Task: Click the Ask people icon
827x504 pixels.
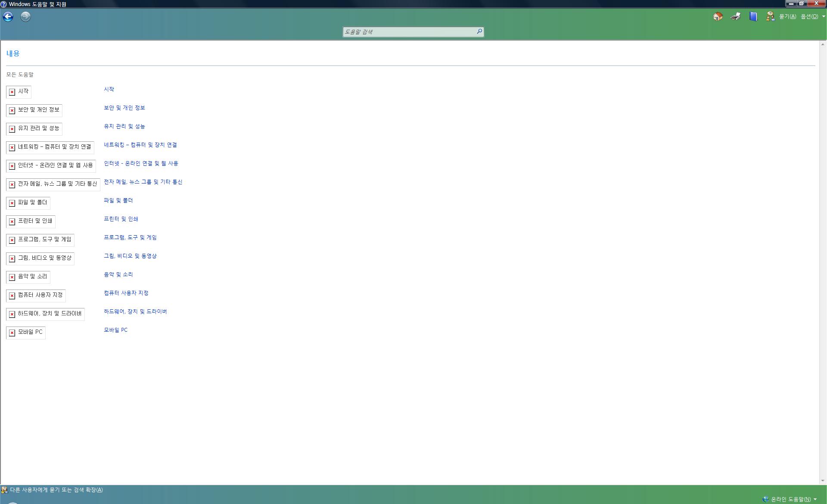Action: pyautogui.click(x=770, y=16)
